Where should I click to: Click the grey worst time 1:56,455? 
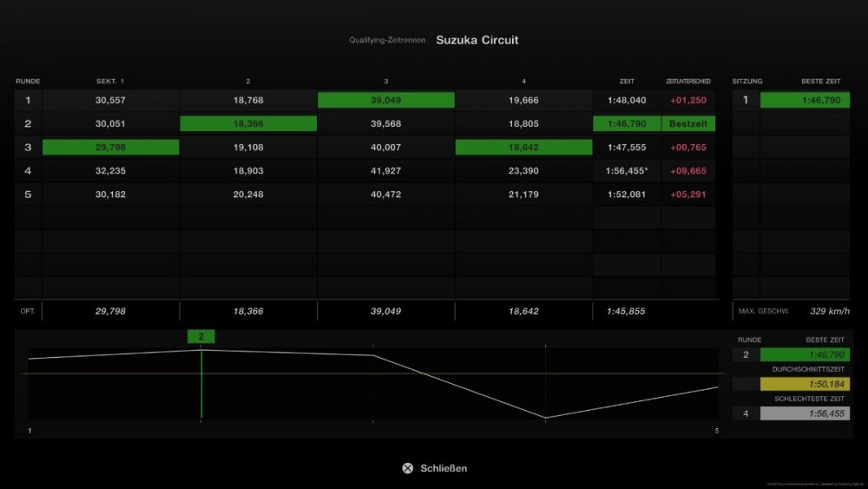[805, 413]
